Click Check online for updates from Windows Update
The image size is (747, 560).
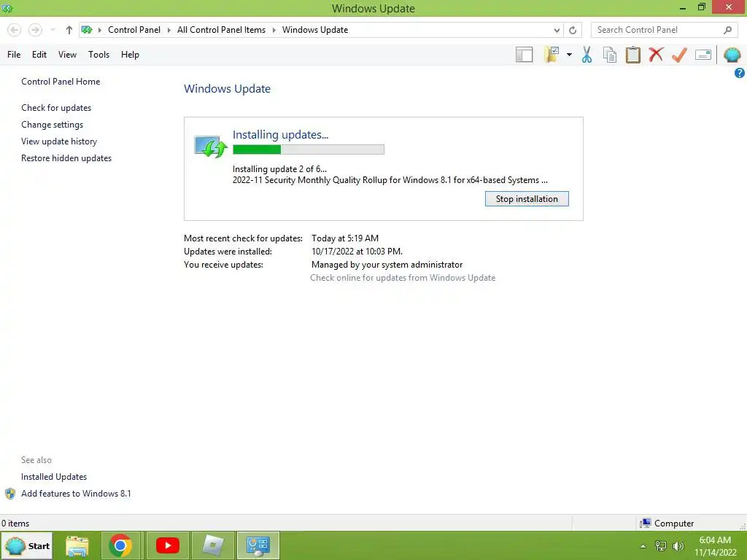(x=403, y=278)
